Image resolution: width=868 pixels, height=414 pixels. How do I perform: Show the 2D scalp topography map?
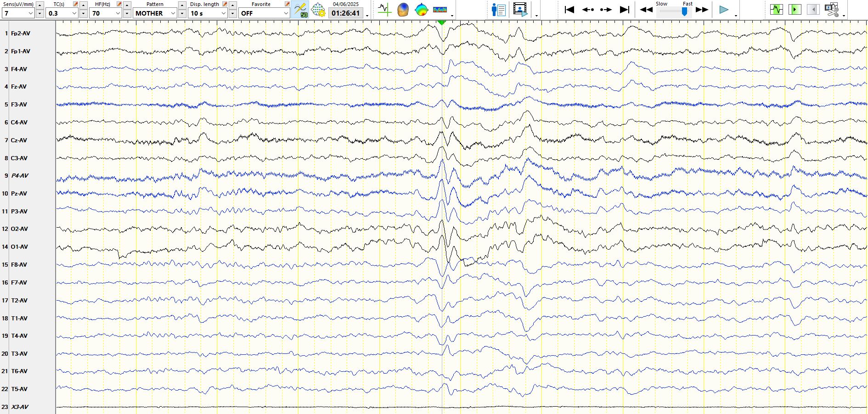coord(421,10)
